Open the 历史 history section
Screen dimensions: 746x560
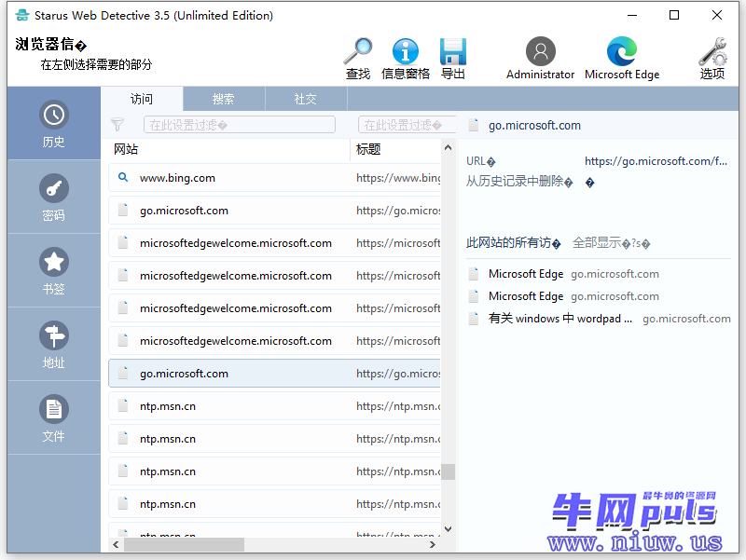(54, 124)
